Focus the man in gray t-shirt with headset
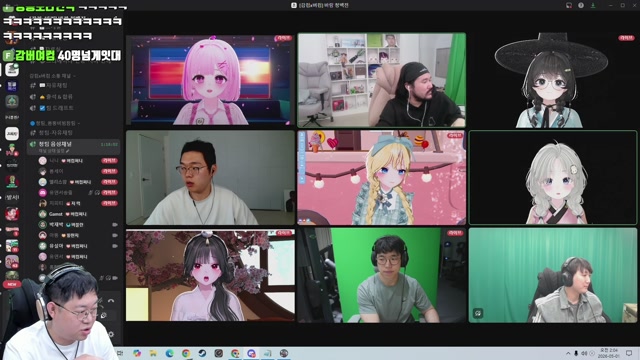The height and width of the screenshot is (360, 640). (382, 275)
